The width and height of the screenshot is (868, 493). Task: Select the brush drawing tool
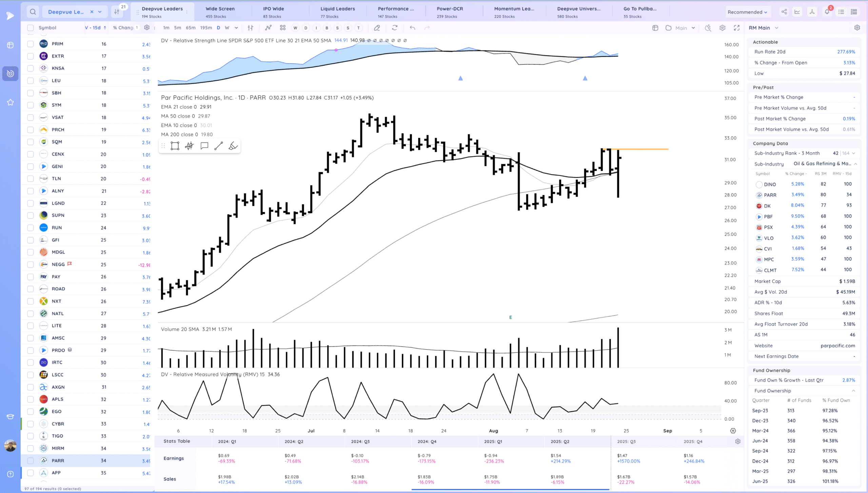click(x=233, y=146)
